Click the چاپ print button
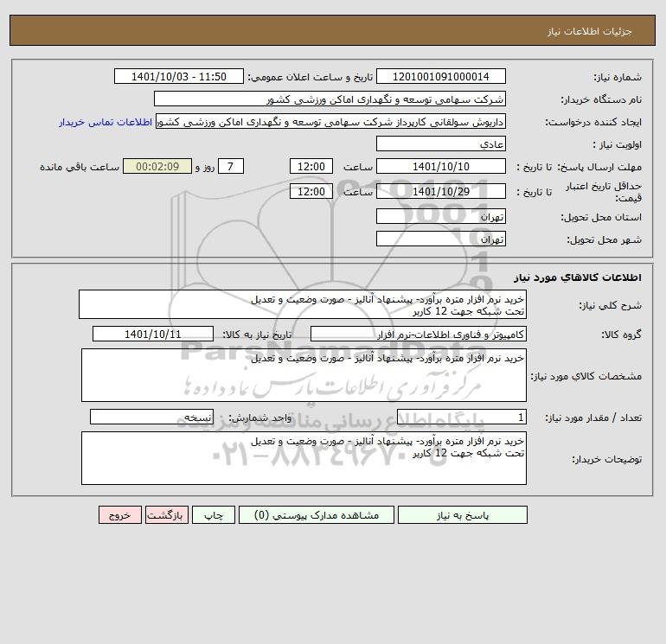 click(214, 515)
